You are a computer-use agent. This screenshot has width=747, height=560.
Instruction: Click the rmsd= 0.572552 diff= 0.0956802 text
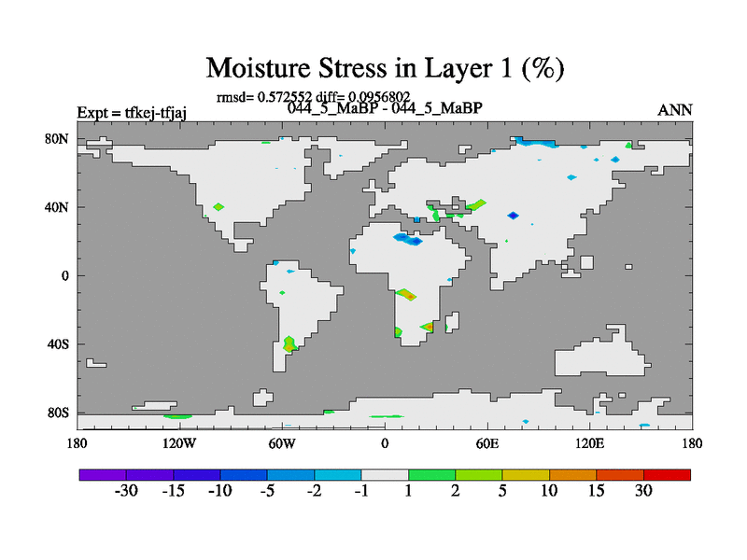(x=313, y=97)
